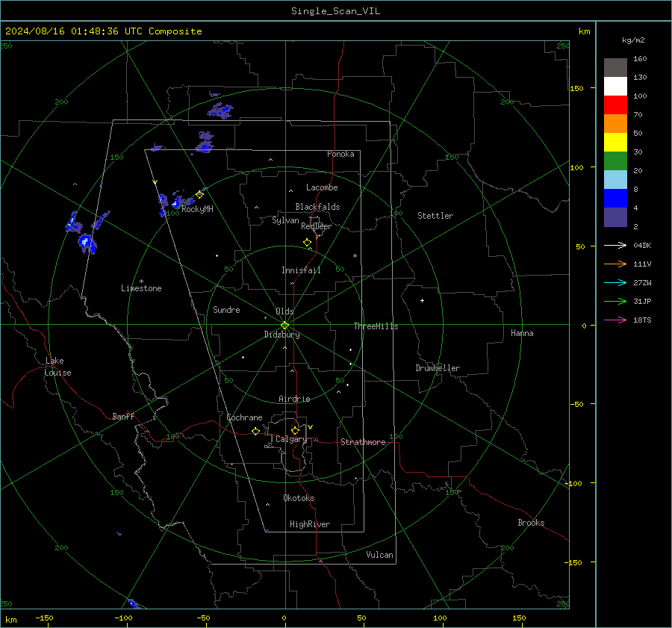Click the RedDeer city label
Image resolution: width=672 pixels, height=628 pixels.
317,226
